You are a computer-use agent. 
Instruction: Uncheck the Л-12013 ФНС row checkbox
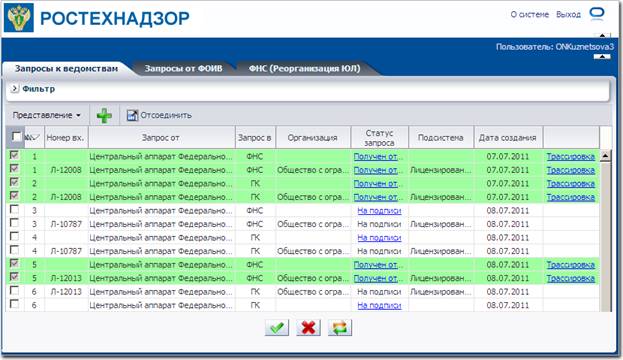pos(14,277)
